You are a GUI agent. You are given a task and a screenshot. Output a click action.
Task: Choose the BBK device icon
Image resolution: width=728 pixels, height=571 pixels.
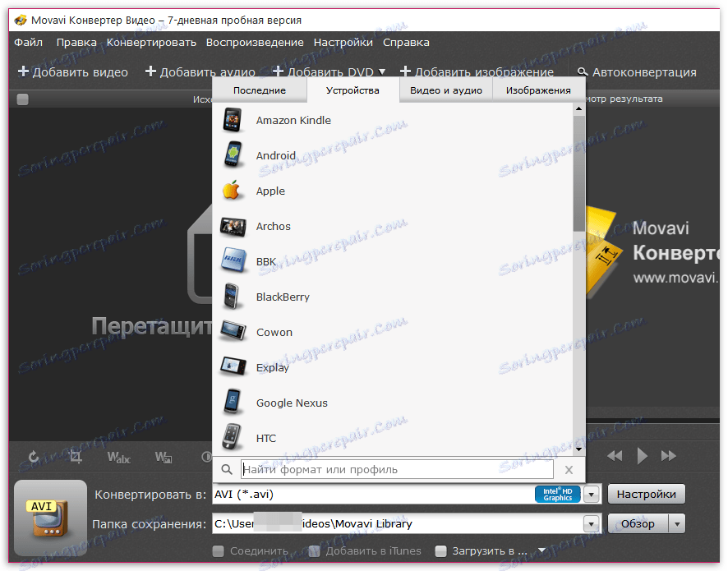click(234, 261)
